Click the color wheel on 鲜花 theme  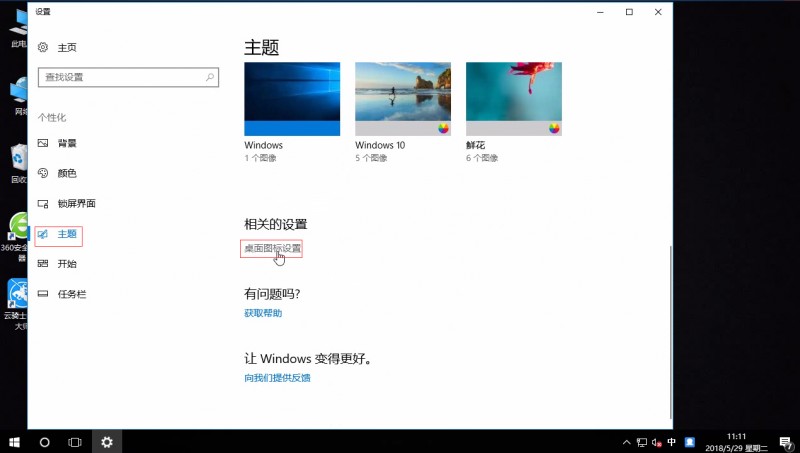tap(554, 129)
